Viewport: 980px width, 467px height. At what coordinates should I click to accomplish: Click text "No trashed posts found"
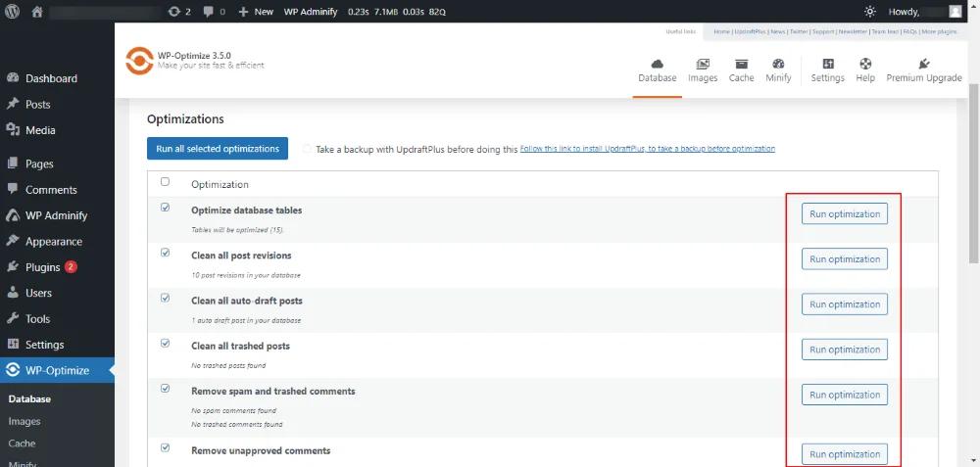[x=228, y=365]
